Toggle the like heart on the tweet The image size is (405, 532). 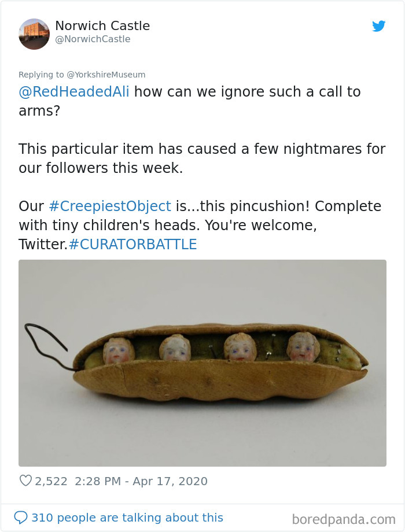tap(25, 481)
